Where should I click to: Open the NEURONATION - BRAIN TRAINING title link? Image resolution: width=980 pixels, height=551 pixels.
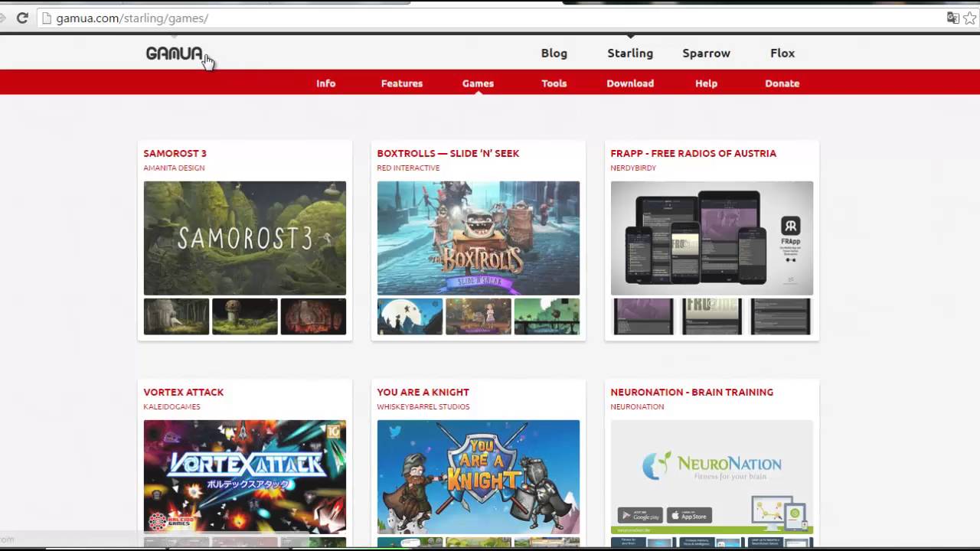point(691,392)
